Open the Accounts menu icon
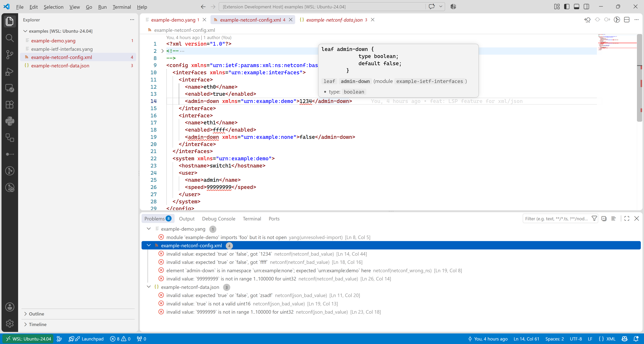The width and height of the screenshot is (644, 344). (10, 307)
